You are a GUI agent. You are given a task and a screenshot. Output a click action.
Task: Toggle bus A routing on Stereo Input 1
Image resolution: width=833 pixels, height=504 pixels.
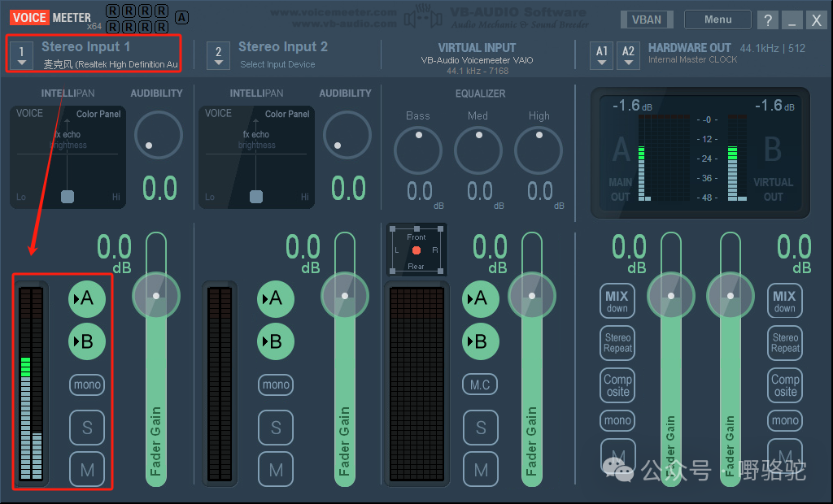coord(86,298)
